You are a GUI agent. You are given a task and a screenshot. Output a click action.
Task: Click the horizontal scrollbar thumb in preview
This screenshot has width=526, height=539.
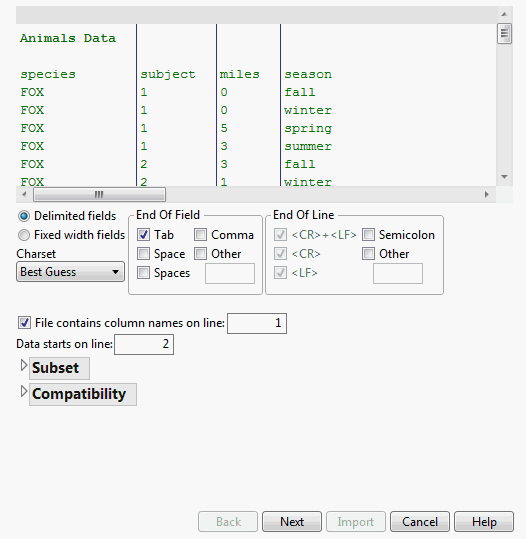pos(99,195)
